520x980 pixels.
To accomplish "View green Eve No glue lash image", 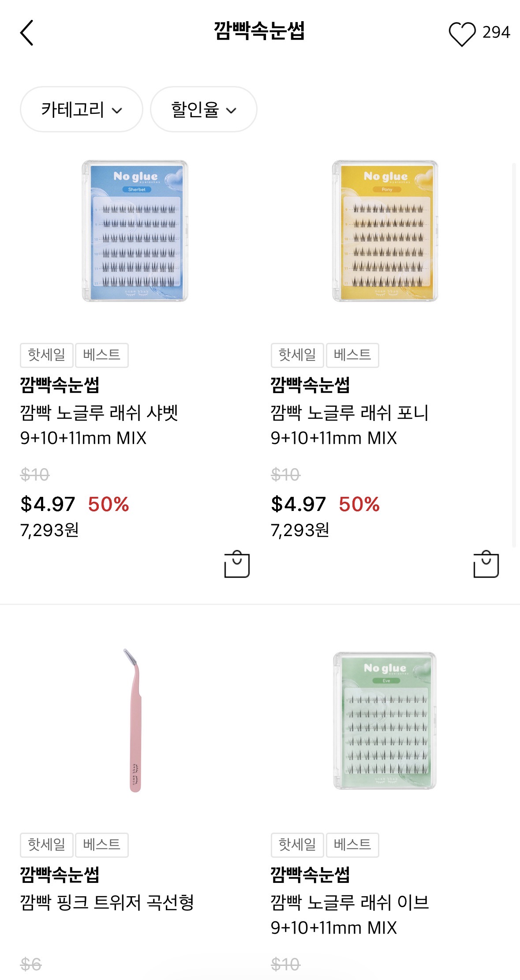I will pos(385,720).
